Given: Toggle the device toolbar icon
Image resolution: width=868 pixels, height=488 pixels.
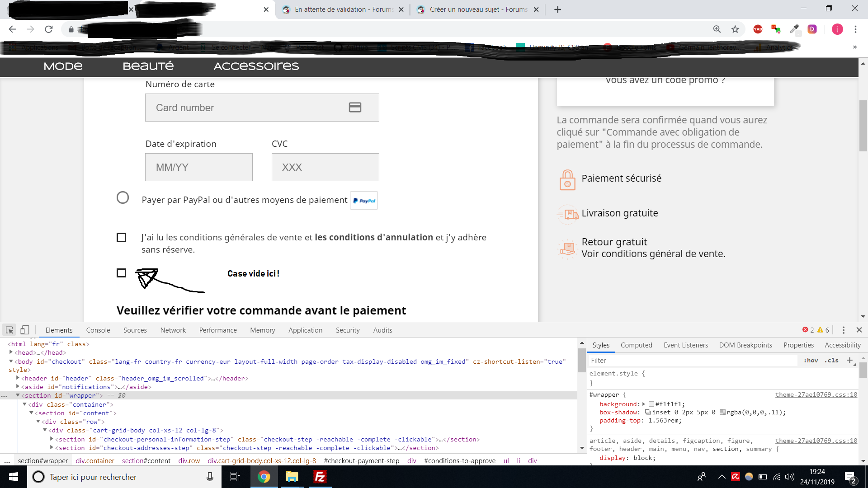Looking at the screenshot, I should pos(25,330).
